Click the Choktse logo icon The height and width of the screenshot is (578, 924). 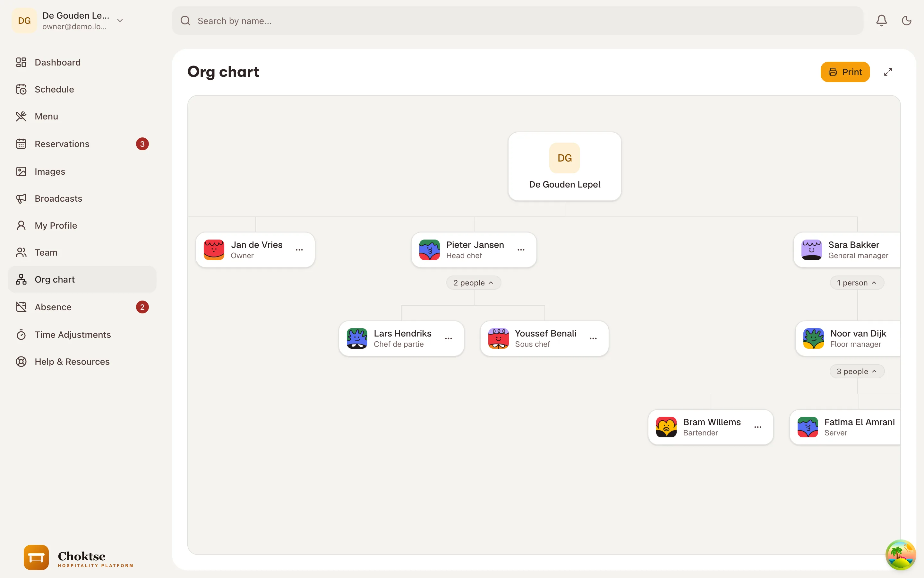[x=36, y=557]
